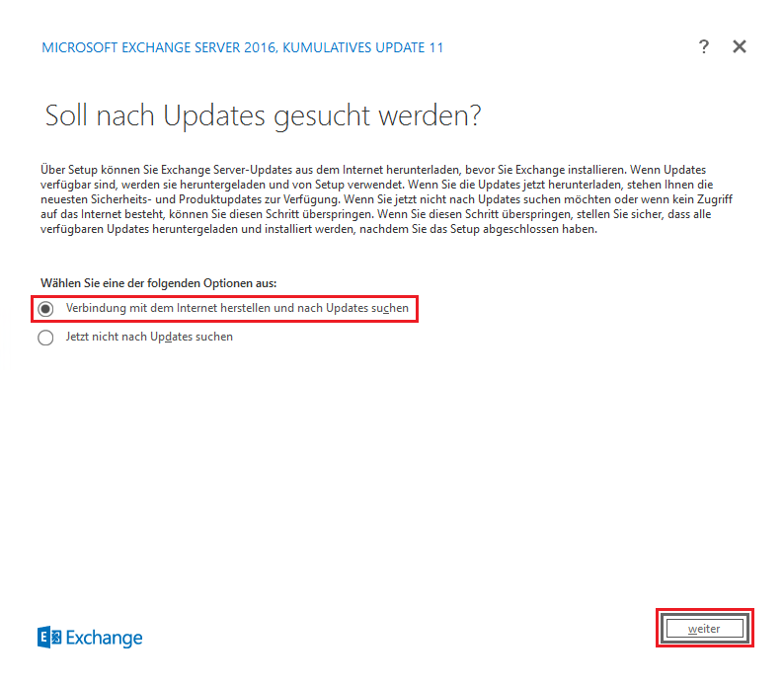Click 'KUMULATIVES UPDATE 11' in the title
This screenshot has height=684, width=784.
pyautogui.click(x=362, y=47)
